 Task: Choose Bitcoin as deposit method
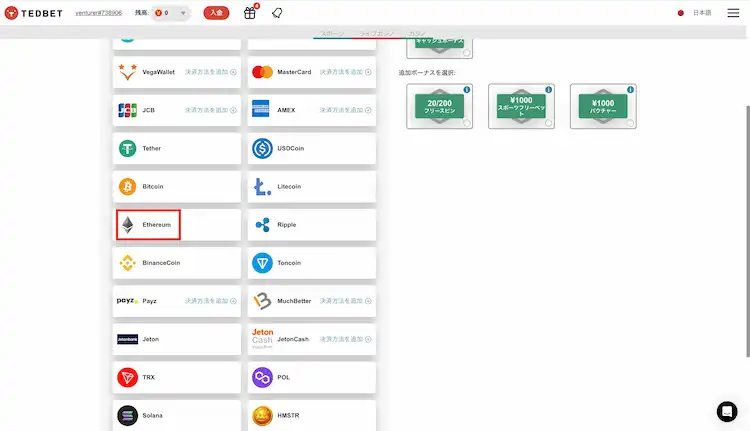point(176,187)
